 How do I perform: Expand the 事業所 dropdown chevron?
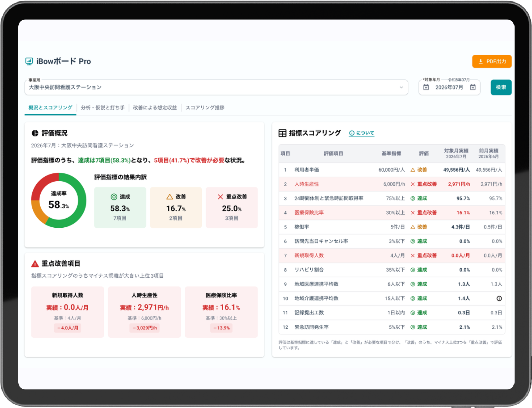[x=401, y=87]
